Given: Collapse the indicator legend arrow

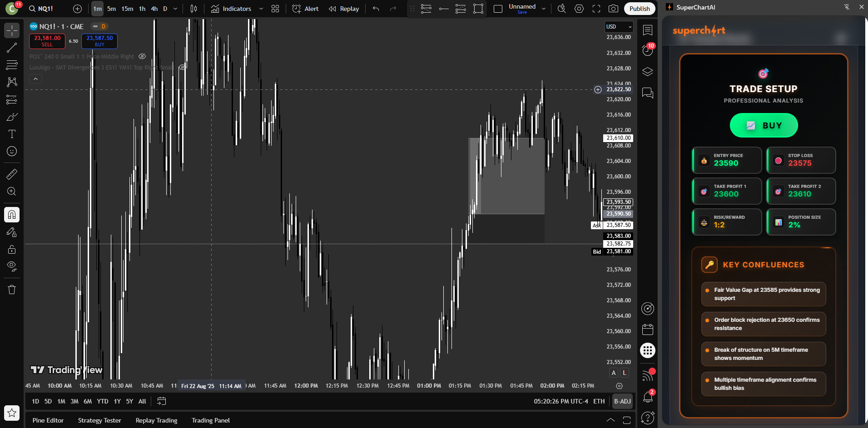Looking at the screenshot, I should (x=35, y=79).
